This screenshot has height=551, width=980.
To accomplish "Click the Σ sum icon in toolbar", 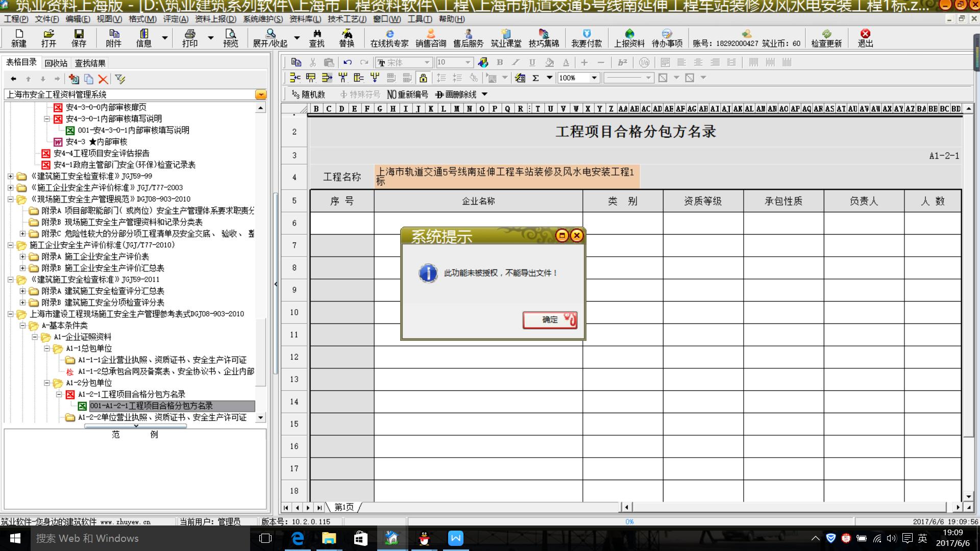I will (535, 78).
